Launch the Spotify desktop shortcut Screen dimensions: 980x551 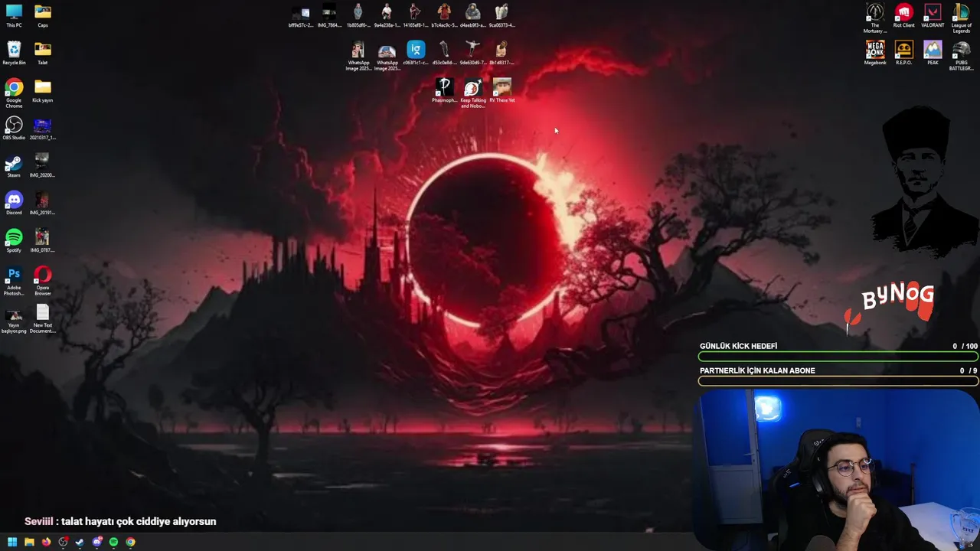14,241
